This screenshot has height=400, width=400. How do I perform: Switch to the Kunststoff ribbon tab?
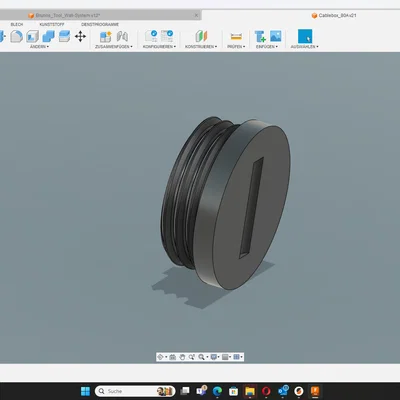tap(52, 24)
